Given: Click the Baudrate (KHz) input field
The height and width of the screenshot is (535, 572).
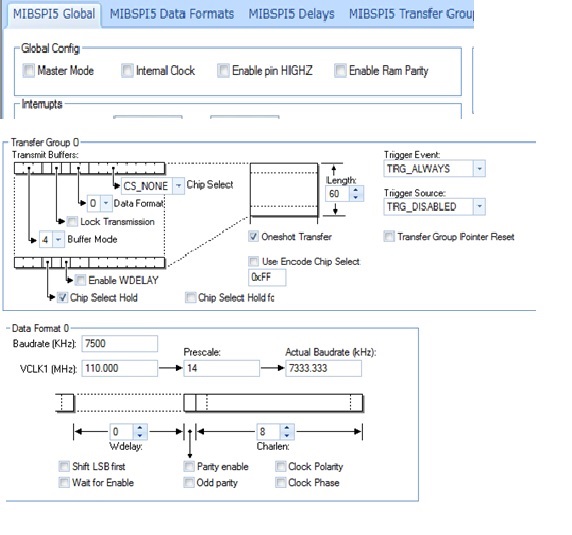Looking at the screenshot, I should (120, 344).
